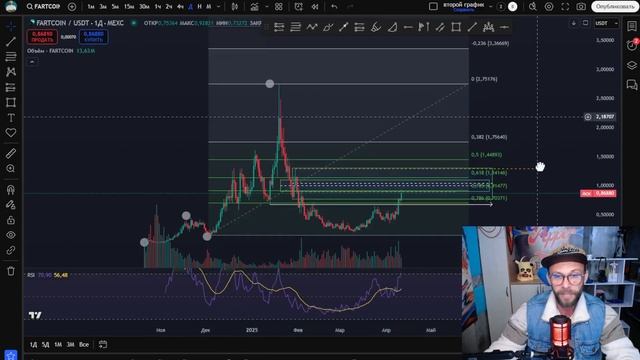Screen dimensions: 640x360
Task: Open the watchlist panel icon
Action: click(x=631, y=26)
